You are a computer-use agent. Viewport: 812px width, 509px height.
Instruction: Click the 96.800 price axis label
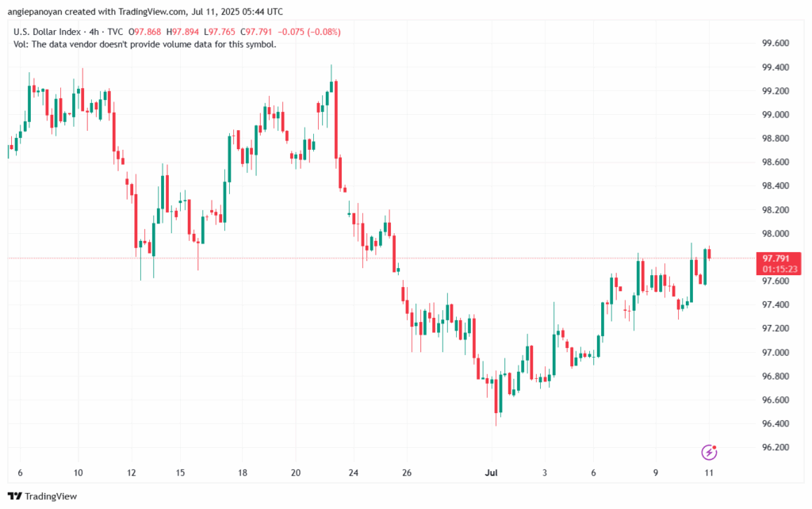pos(776,377)
